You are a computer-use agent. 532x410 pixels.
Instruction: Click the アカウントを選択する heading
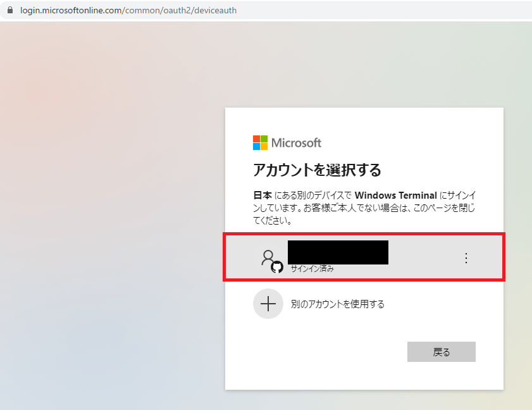coord(317,170)
